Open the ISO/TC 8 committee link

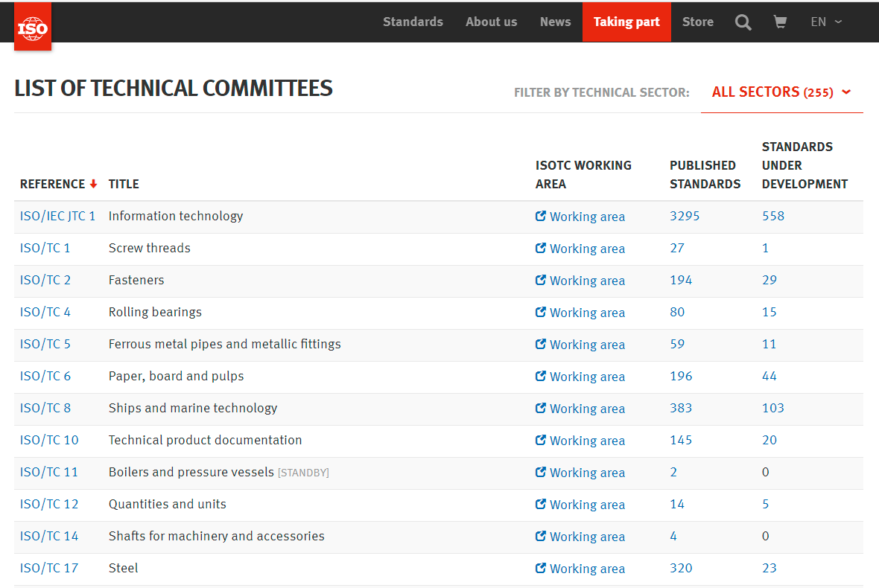tap(45, 409)
